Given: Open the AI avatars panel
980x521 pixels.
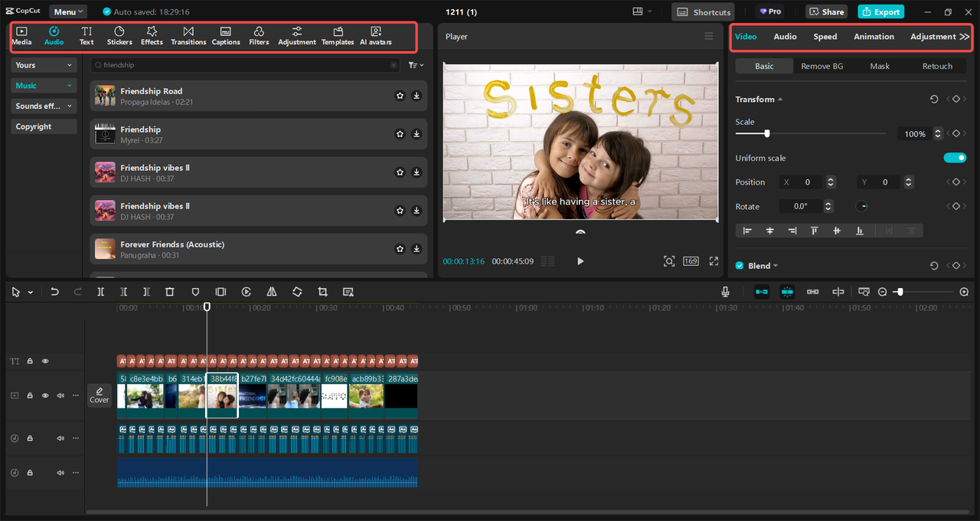Looking at the screenshot, I should (376, 36).
